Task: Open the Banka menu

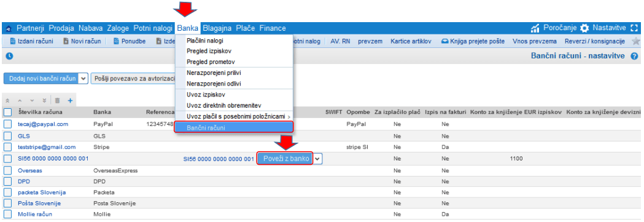Action: pos(188,28)
